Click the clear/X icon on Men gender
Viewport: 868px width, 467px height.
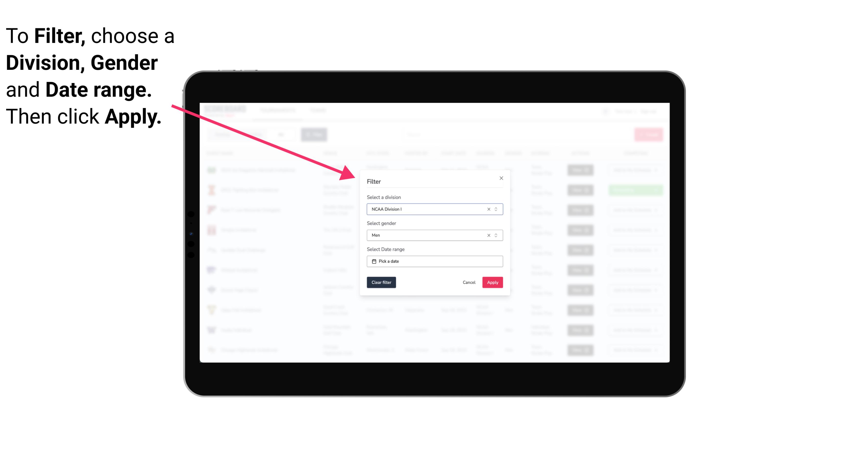point(488,235)
